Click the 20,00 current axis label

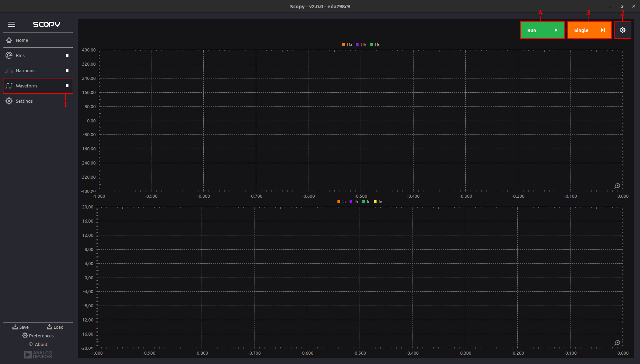click(87, 207)
